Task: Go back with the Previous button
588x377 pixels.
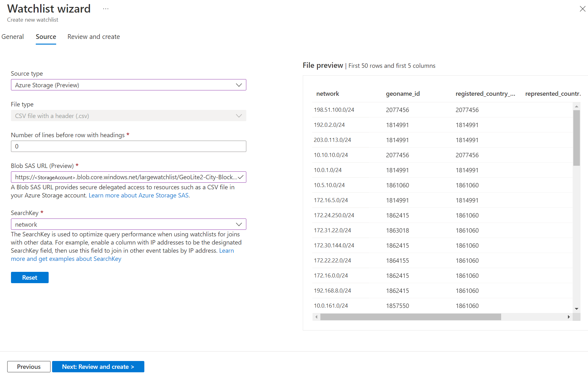Action: tap(29, 367)
